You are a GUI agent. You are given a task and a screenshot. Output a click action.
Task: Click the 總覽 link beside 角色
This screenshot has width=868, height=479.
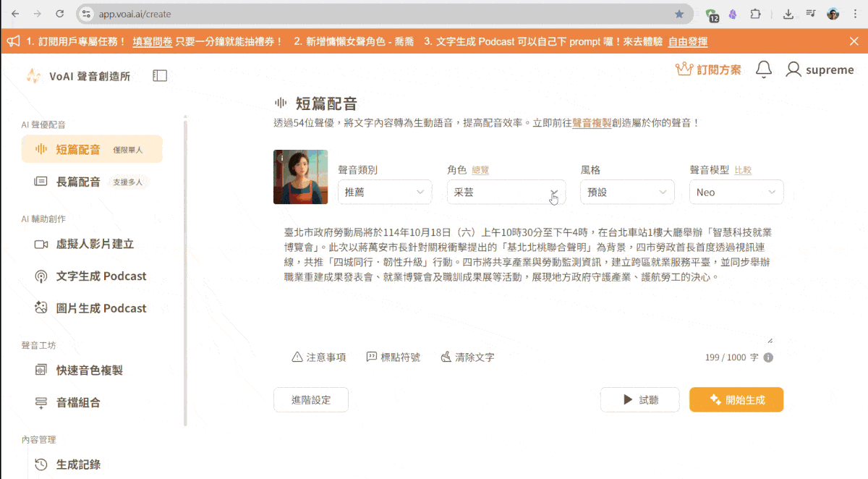click(x=480, y=170)
